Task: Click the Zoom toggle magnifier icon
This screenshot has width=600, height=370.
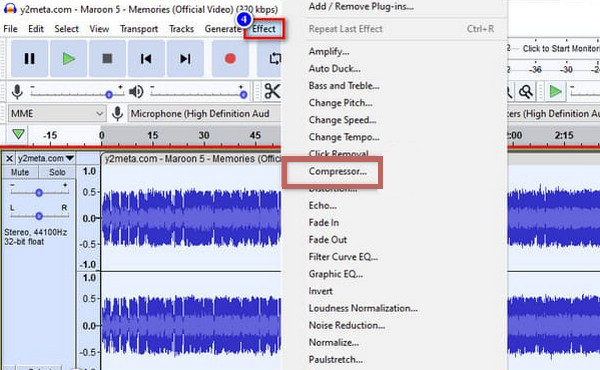Action: (x=526, y=91)
